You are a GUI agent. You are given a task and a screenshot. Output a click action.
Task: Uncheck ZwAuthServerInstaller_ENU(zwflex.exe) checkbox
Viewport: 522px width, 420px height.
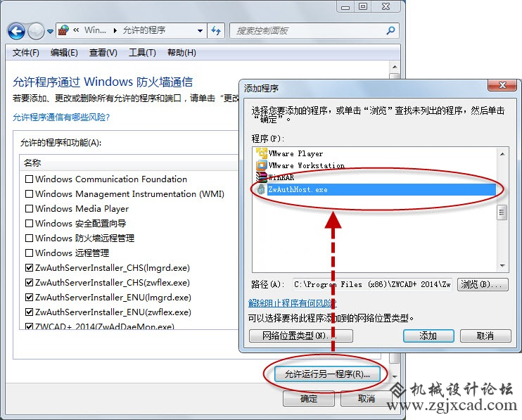[x=30, y=312]
